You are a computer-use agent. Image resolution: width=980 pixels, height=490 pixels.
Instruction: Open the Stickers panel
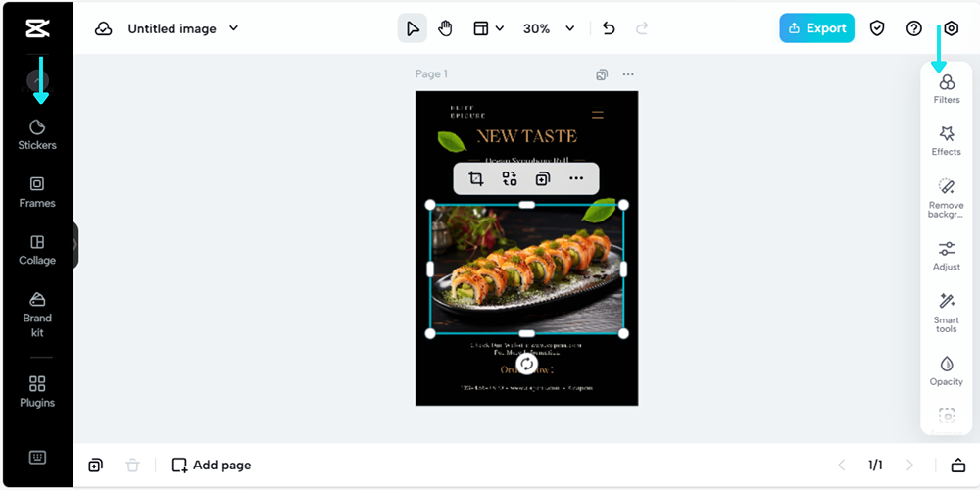37,135
